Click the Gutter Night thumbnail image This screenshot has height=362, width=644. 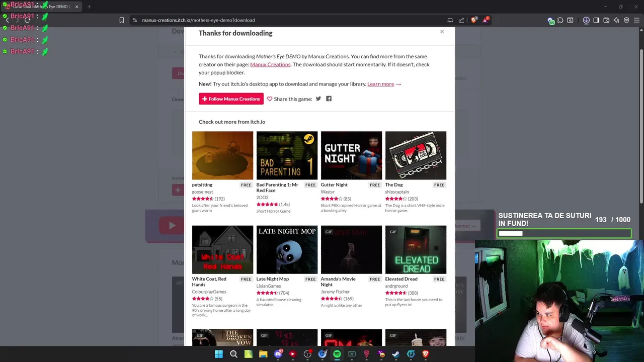(351, 155)
